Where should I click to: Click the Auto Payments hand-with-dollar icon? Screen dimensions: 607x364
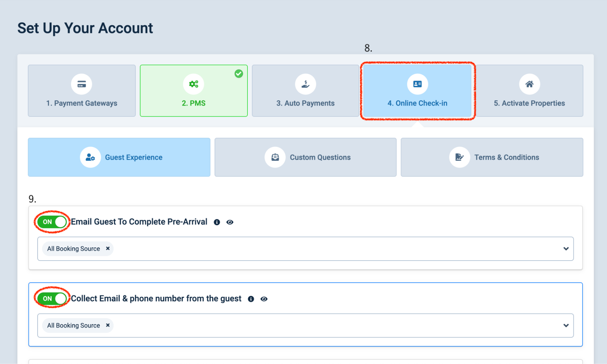pos(305,84)
